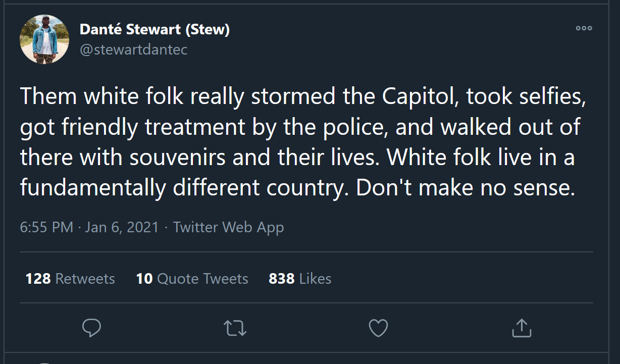Click the Jan 6, 2021 date
Image resolution: width=620 pixels, height=364 pixels.
122,227
